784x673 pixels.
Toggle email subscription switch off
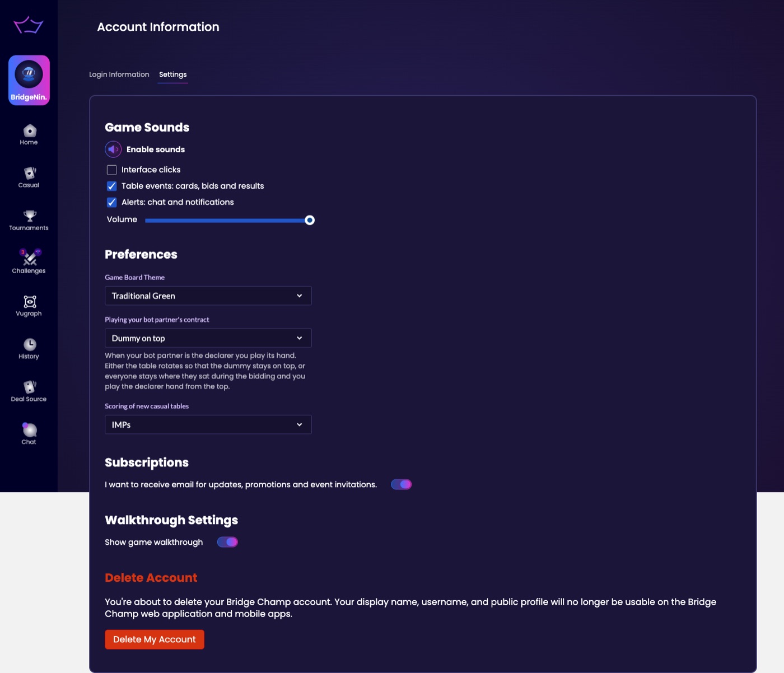(x=402, y=484)
